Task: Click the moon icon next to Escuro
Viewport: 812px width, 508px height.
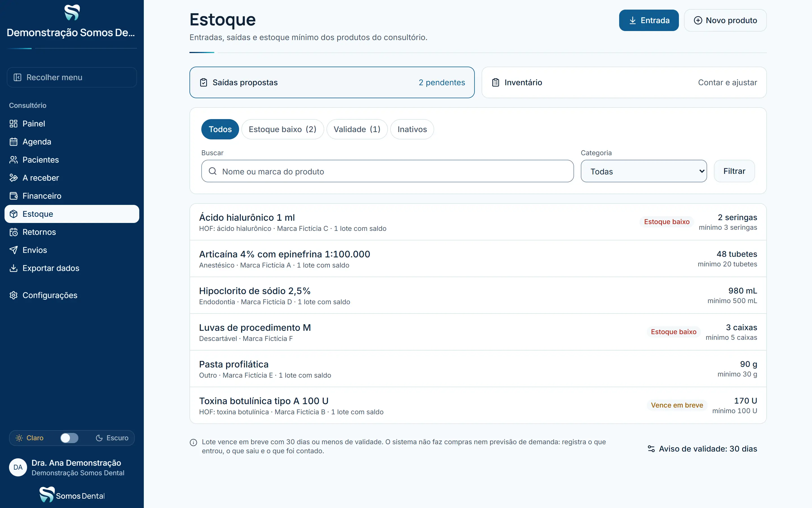Action: point(99,438)
